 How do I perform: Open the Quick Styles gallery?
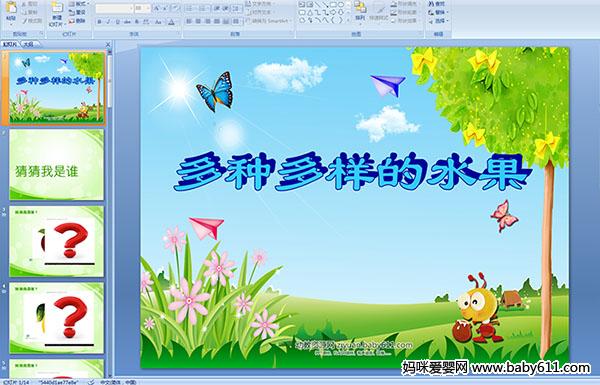pyautogui.click(x=379, y=13)
